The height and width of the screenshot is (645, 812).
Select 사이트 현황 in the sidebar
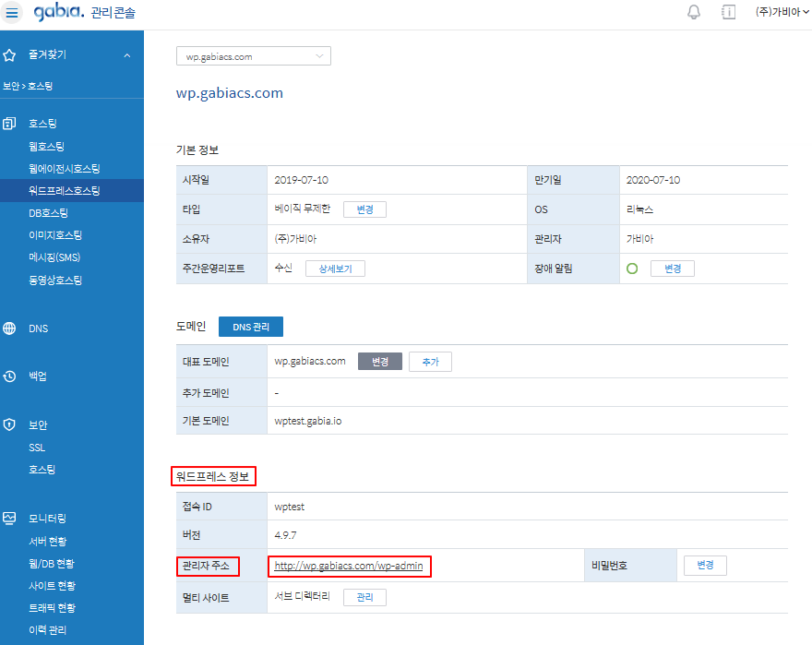pos(52,586)
